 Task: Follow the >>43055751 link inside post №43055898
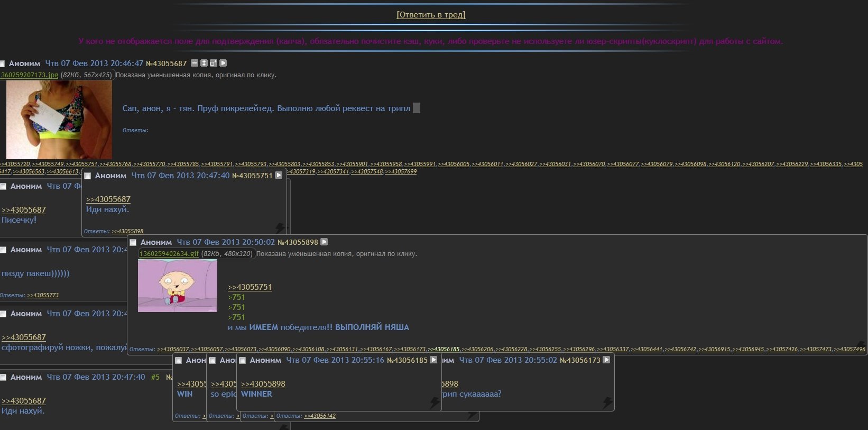[x=250, y=287]
